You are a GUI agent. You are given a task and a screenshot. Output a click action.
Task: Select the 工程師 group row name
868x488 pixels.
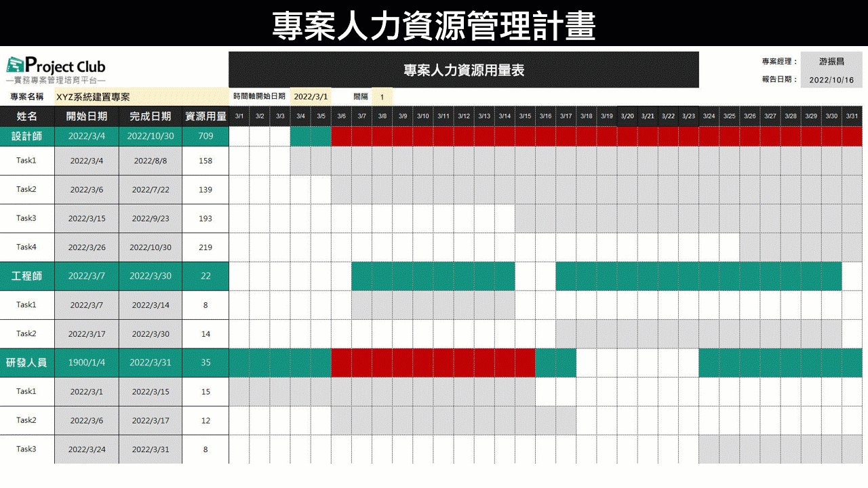tap(27, 276)
